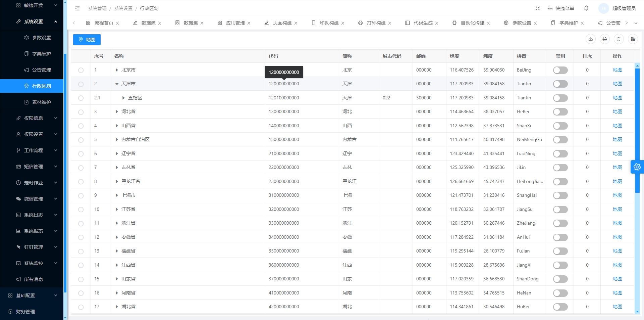Expand the 微信管理 sidebar group

[32, 199]
